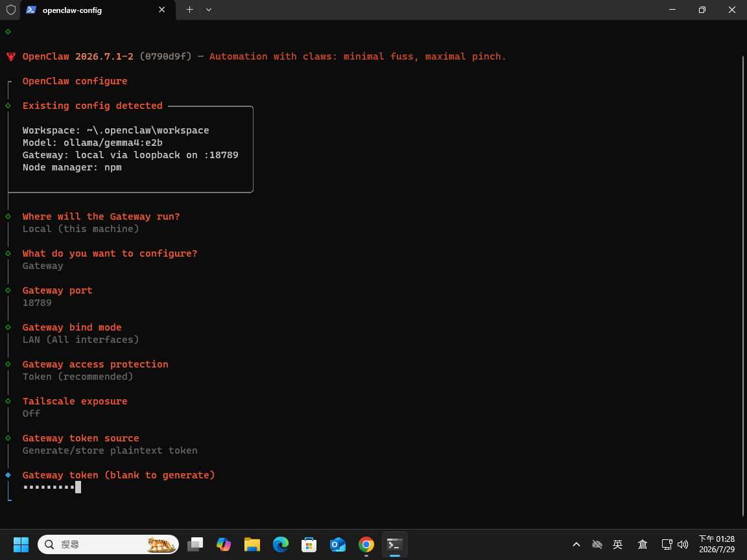Screen dimensions: 747x560
Task: Click the lobster icon beside OpenClaw version
Action: tap(11, 56)
